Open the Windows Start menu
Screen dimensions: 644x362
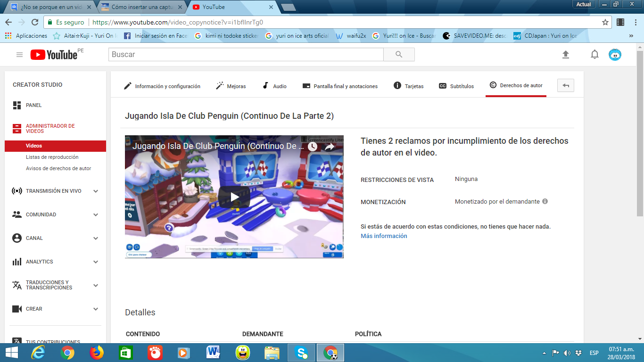pos(11,353)
